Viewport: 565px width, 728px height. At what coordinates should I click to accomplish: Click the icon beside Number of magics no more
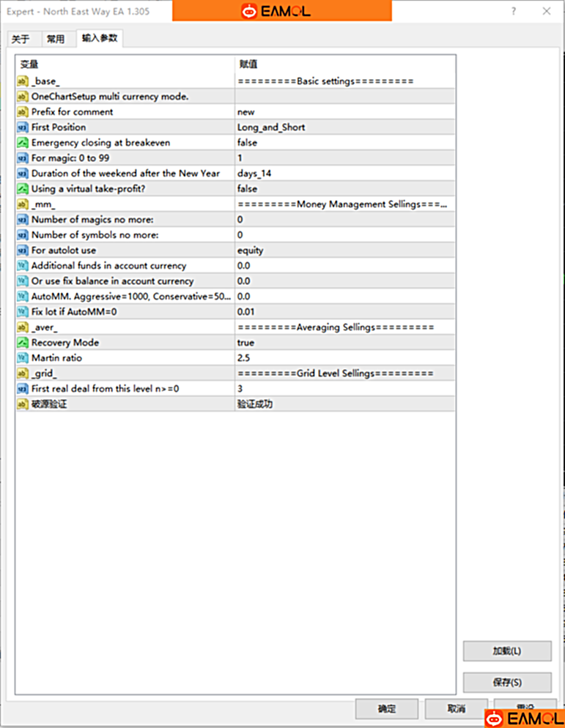tap(23, 219)
